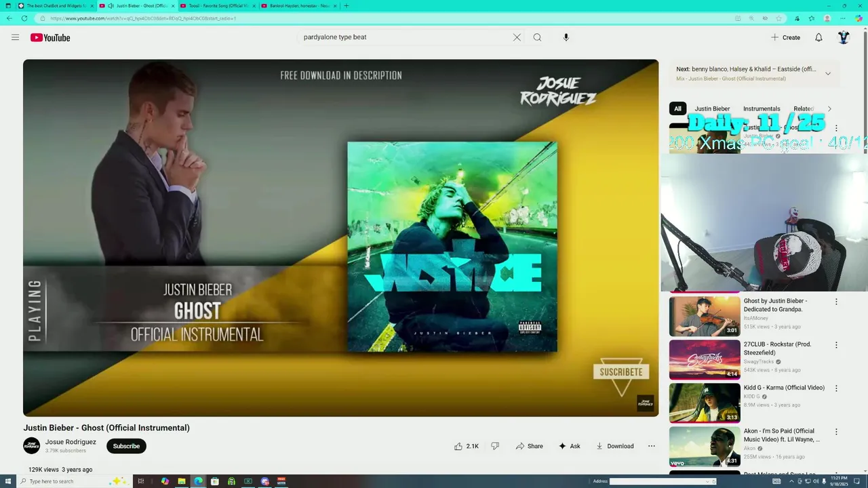Open File Explorer from taskbar
This screenshot has height=488, width=868.
tap(182, 481)
